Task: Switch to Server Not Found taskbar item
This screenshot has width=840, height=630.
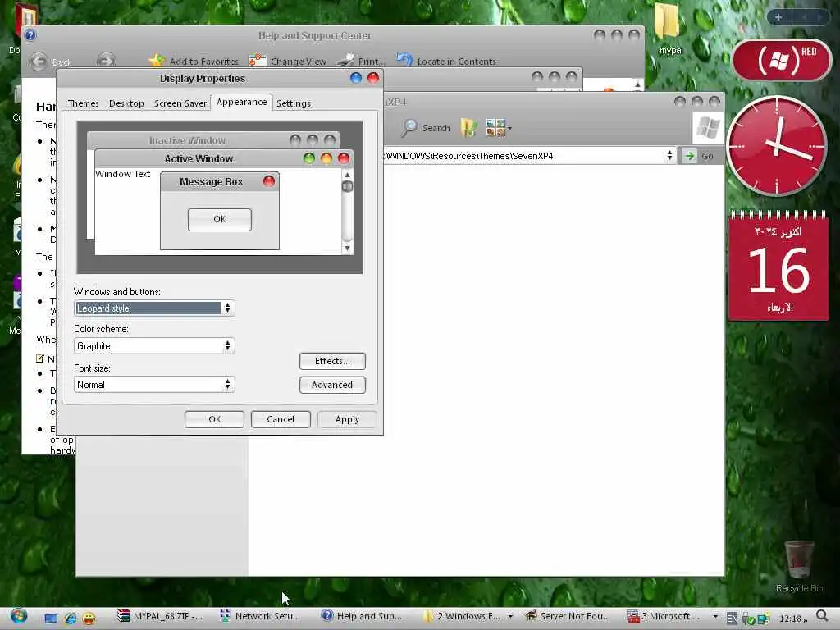Action: click(x=569, y=617)
